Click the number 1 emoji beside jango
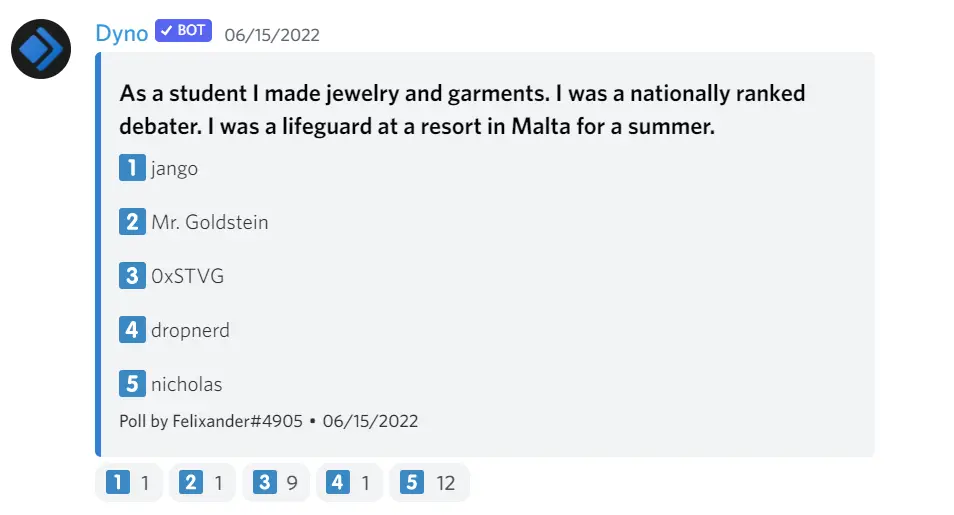 click(132, 168)
